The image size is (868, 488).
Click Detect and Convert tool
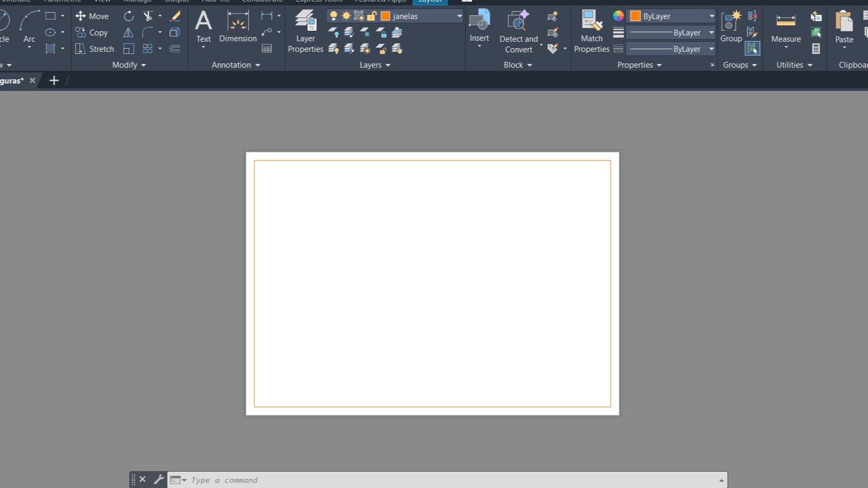(x=518, y=31)
